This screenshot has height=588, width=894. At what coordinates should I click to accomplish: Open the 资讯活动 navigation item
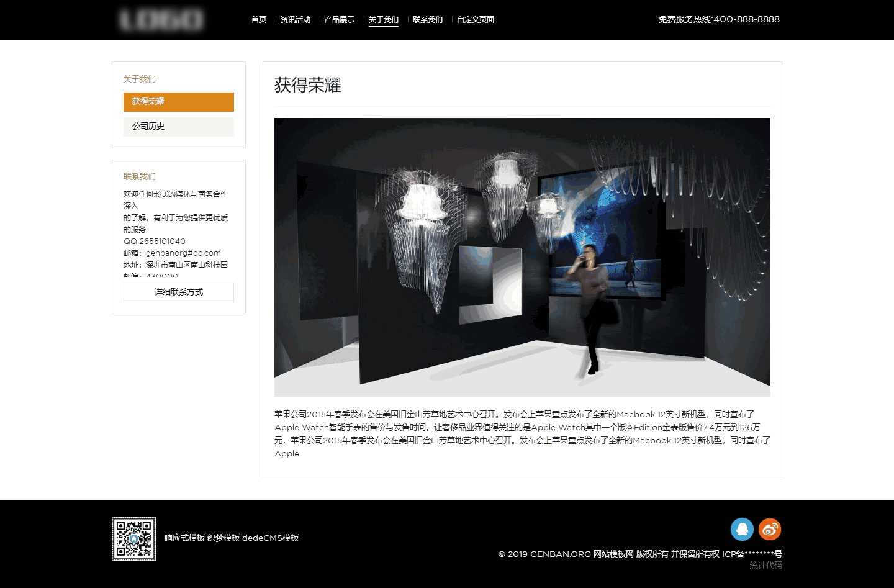click(x=296, y=20)
